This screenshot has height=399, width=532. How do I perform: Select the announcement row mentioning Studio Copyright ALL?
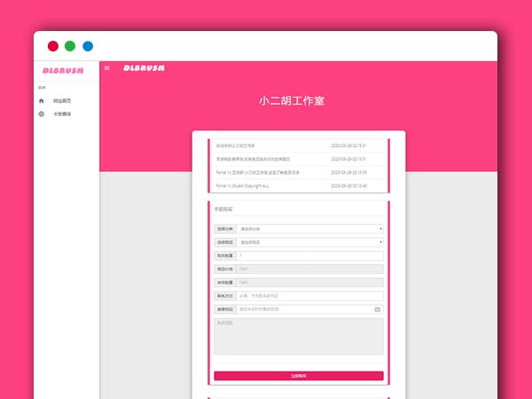click(299, 186)
